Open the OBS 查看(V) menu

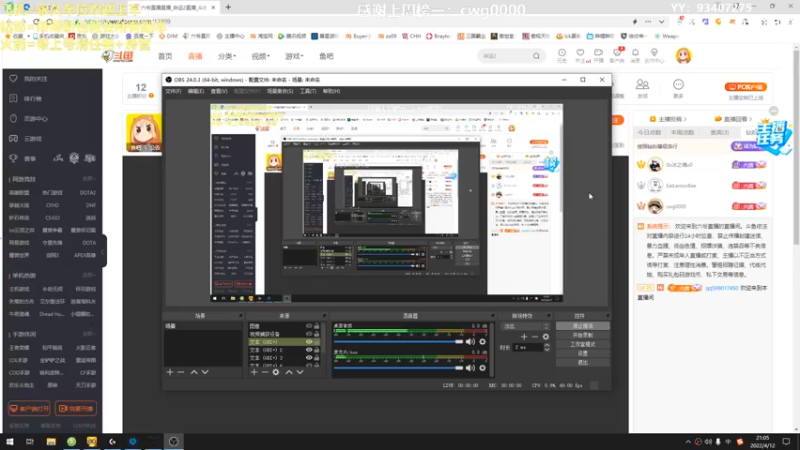click(219, 91)
